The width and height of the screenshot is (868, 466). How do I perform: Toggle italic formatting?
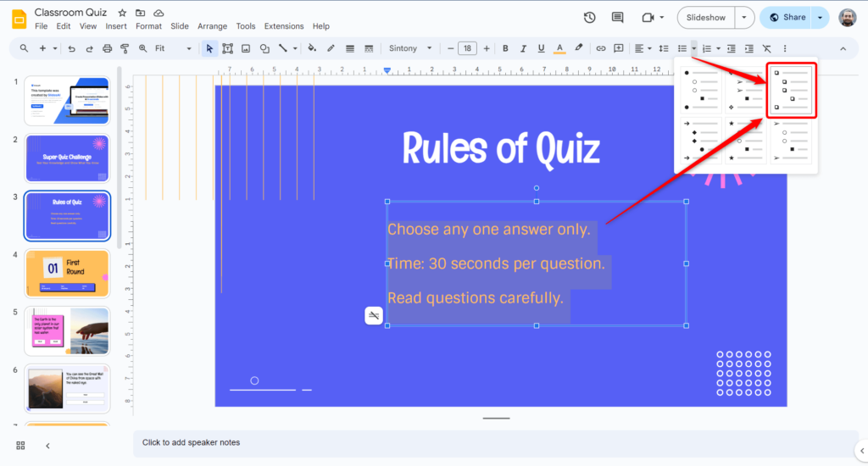click(x=523, y=48)
